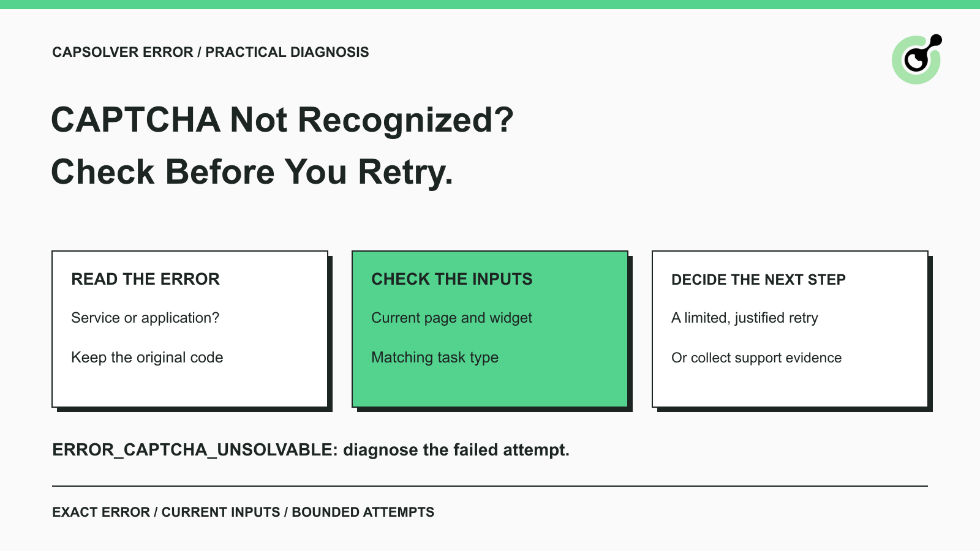Viewport: 980px width, 551px height.
Task: Click the 'CAPTCHA Not Recognized?' headline
Action: pos(282,120)
